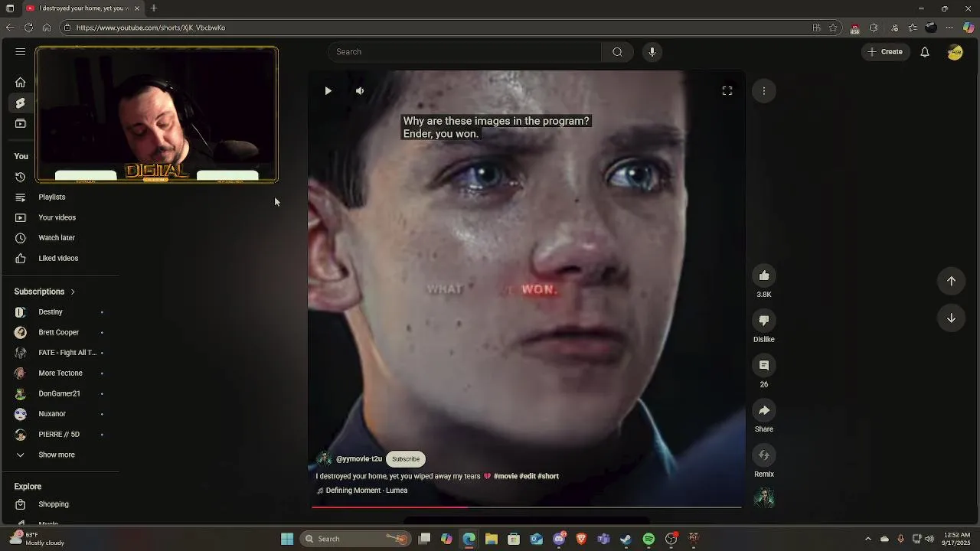The image size is (980, 551).
Task: Open the Brett Cooper subscription channel
Action: [x=60, y=332]
